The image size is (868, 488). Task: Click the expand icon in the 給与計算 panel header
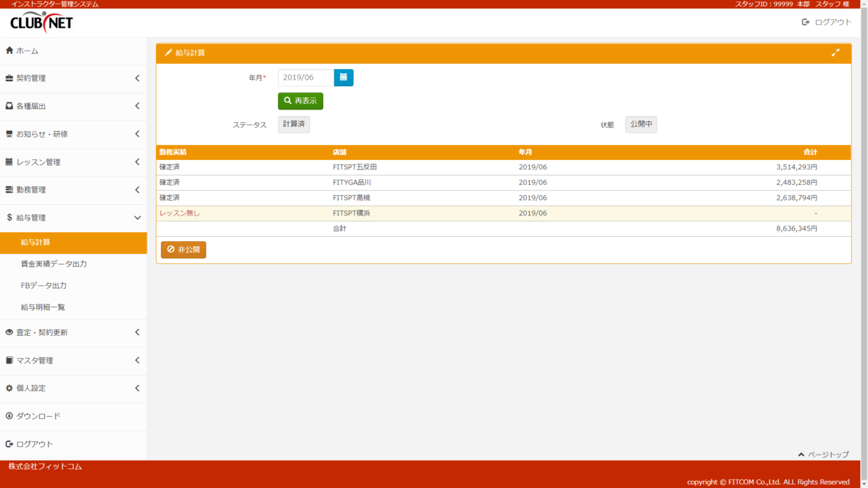835,53
